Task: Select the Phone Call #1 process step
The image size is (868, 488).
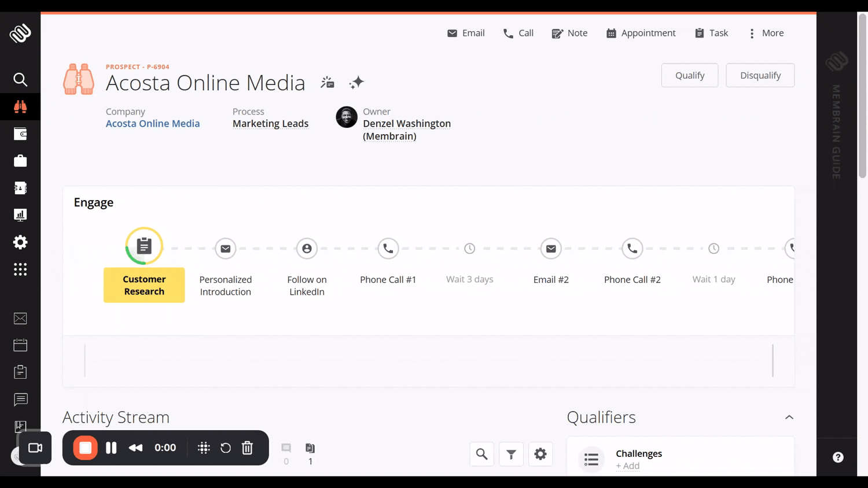Action: (388, 249)
